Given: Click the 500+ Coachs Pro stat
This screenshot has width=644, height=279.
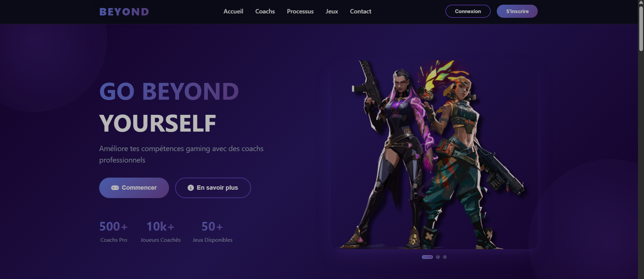Looking at the screenshot, I should click(x=114, y=231).
